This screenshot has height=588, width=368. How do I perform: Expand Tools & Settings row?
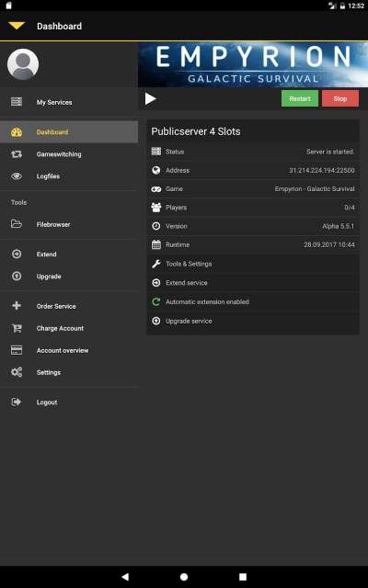pos(253,264)
